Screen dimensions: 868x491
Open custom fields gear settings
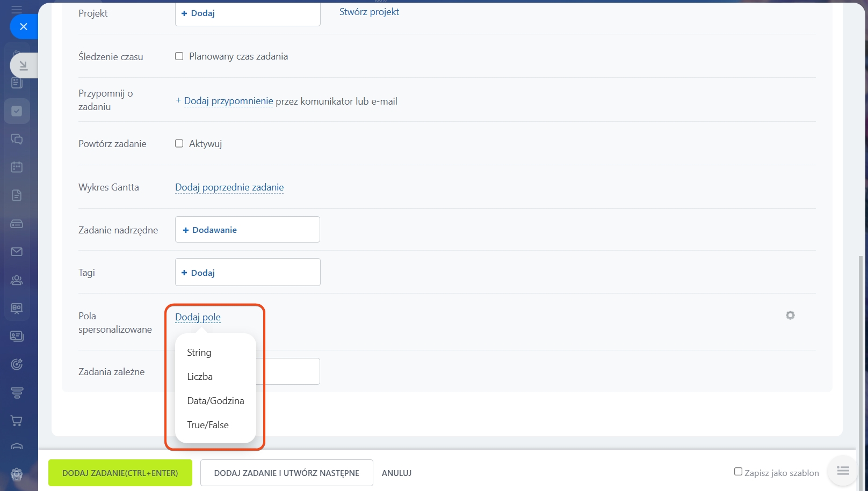790,316
